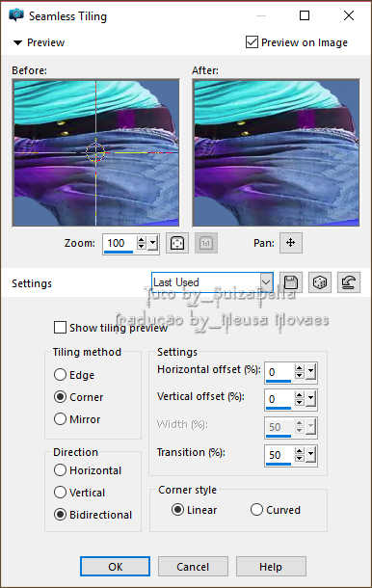Screen dimensions: 372x588
Task: Enable Show tiling preview checkbox
Action: [60, 328]
